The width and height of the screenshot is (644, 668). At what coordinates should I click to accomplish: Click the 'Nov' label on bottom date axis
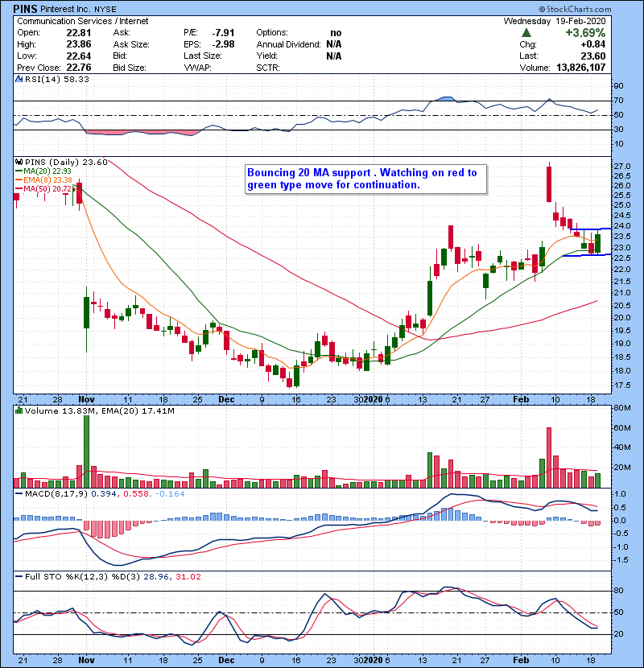(x=86, y=660)
